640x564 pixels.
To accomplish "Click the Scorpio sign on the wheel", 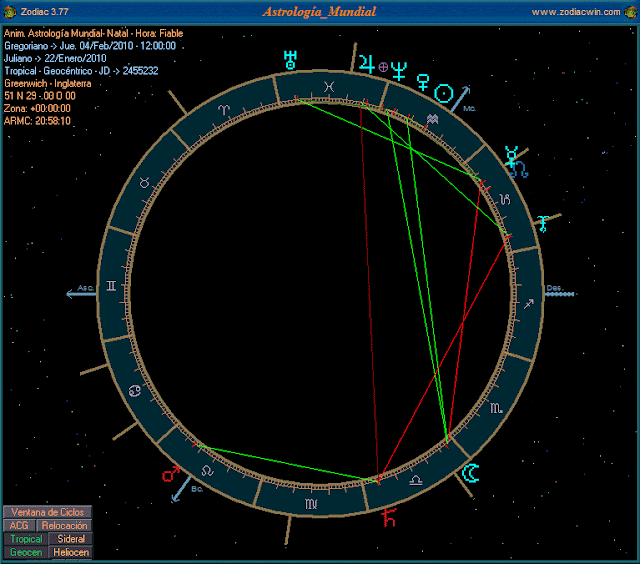I will (x=496, y=408).
